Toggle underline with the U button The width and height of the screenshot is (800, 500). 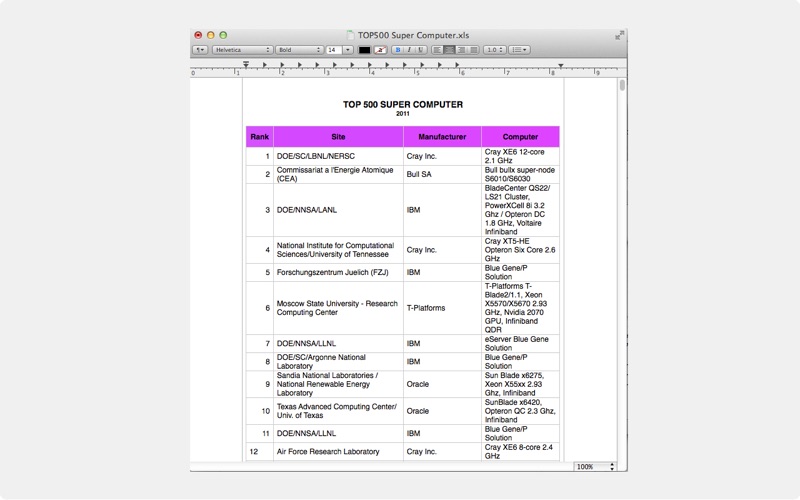pyautogui.click(x=420, y=50)
